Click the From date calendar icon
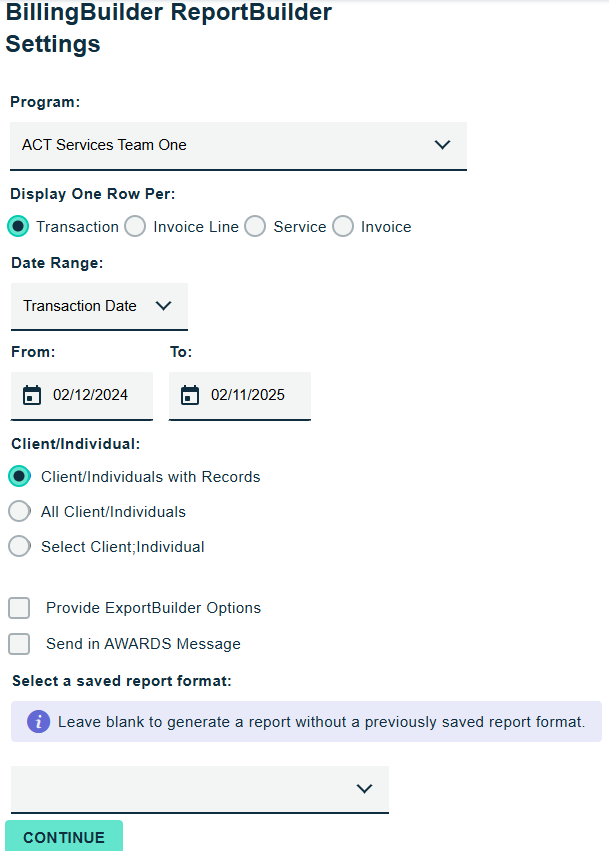The image size is (609, 851). pos(32,395)
